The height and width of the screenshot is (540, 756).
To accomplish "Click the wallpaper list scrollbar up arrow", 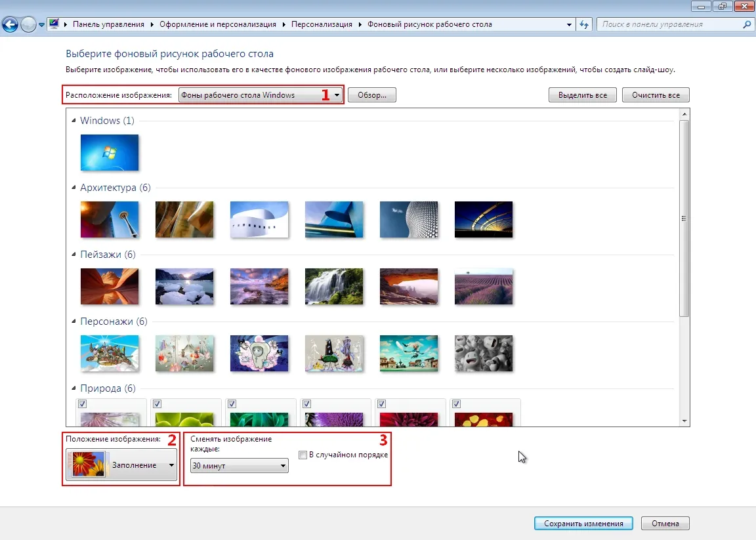I will (684, 114).
